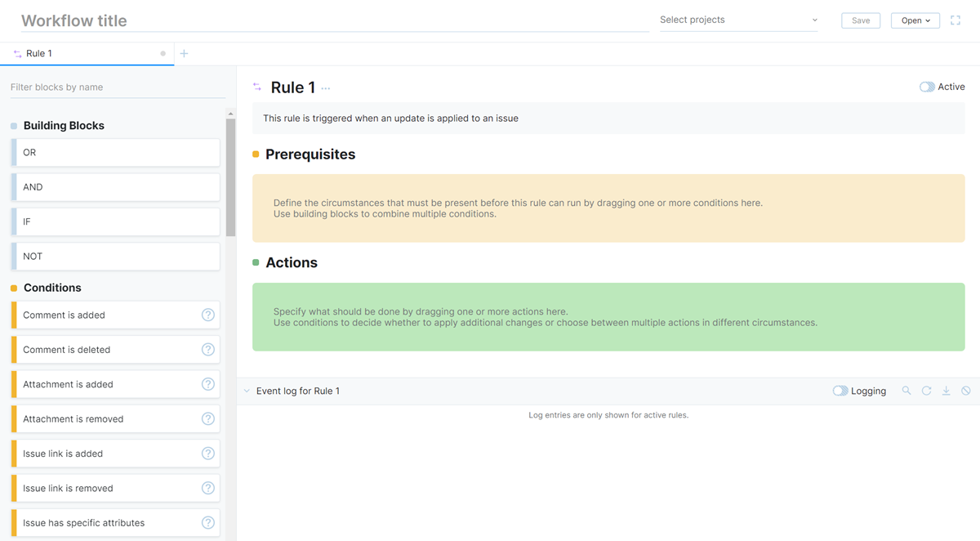Viewport: 980px width, 541px height.
Task: Refresh the event log
Action: click(926, 391)
